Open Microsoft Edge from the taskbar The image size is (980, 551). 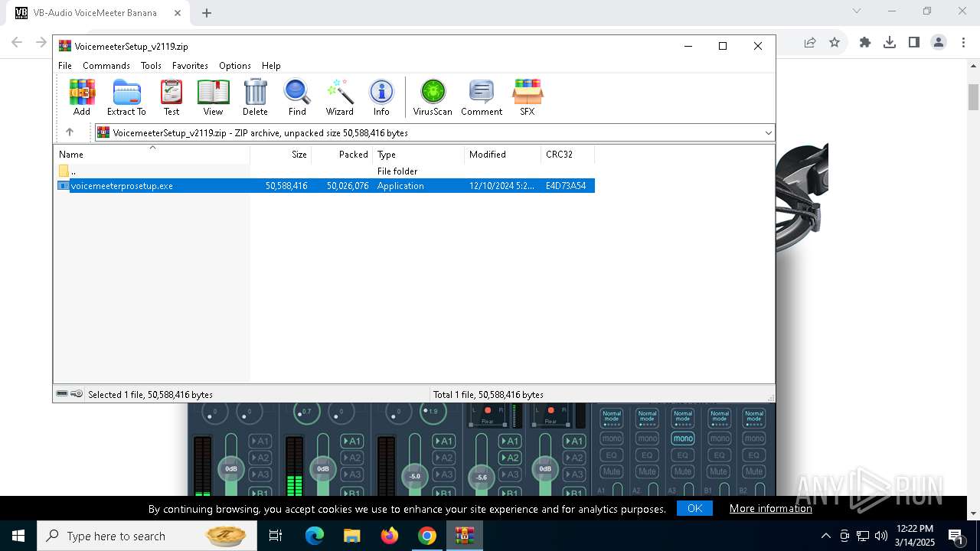(315, 536)
